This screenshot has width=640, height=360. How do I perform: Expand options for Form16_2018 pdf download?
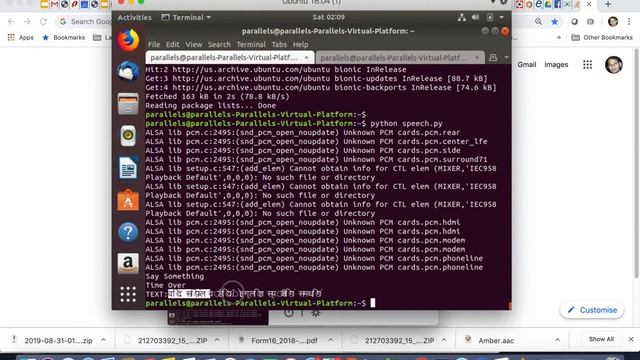pyautogui.click(x=330, y=340)
